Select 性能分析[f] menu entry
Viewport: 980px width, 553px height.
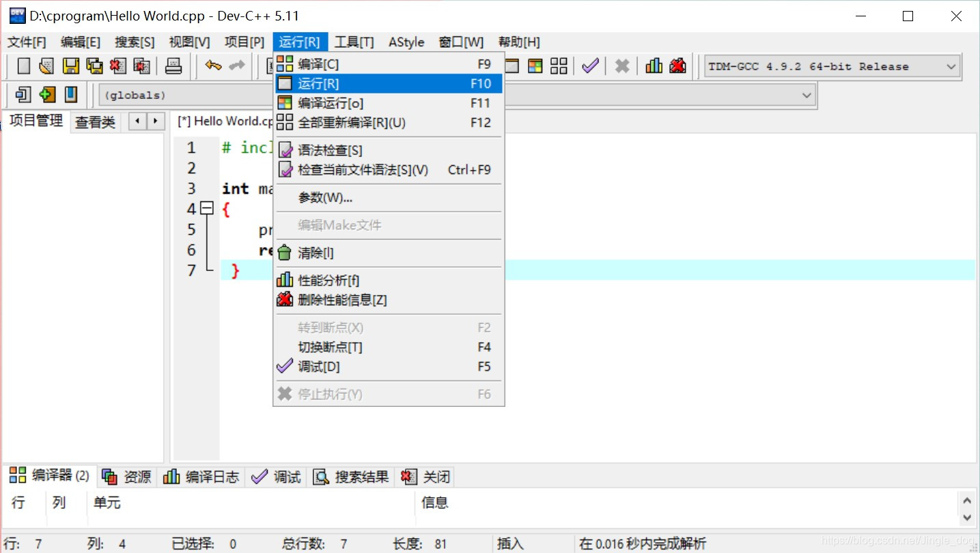coord(389,281)
